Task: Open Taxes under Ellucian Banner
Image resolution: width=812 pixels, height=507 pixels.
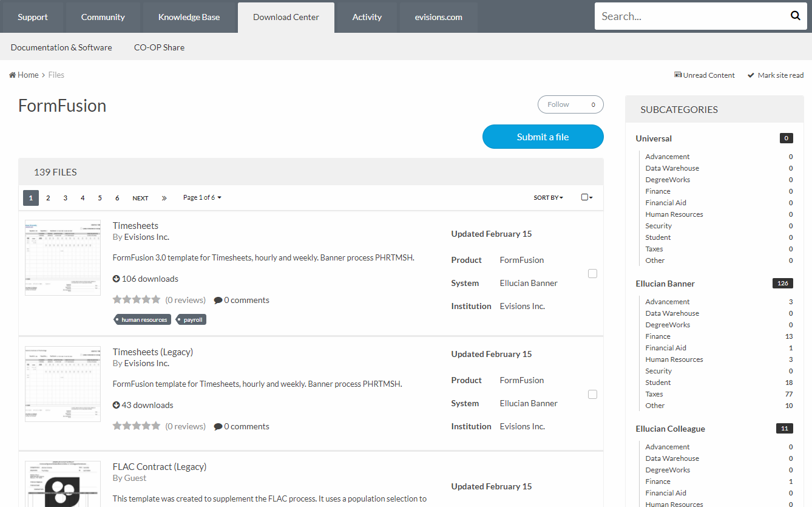Action: click(x=654, y=394)
